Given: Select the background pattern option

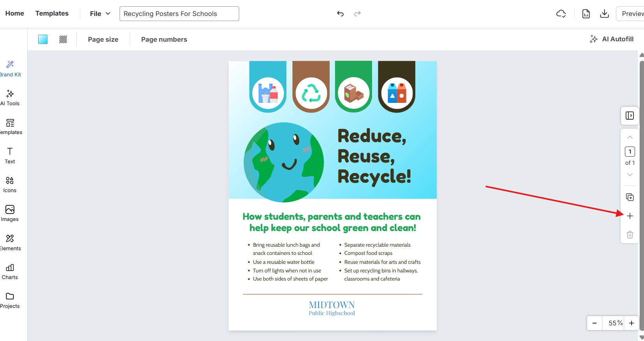Looking at the screenshot, I should 63,39.
